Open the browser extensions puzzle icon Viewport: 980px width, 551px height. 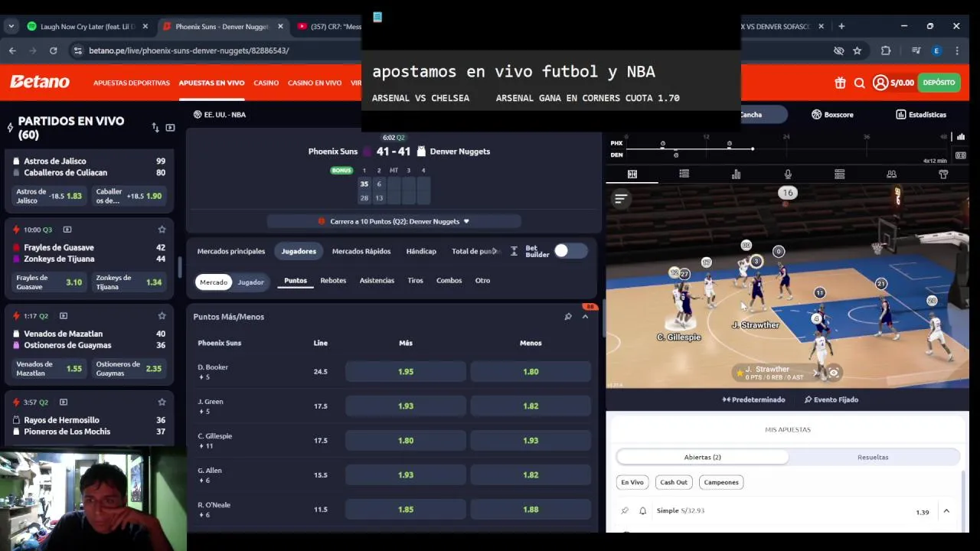[886, 51]
